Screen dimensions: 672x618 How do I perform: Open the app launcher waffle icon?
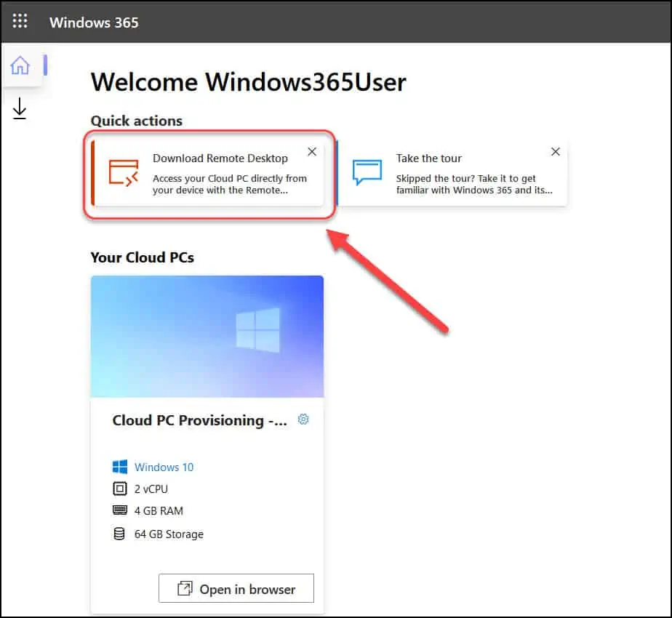(20, 21)
